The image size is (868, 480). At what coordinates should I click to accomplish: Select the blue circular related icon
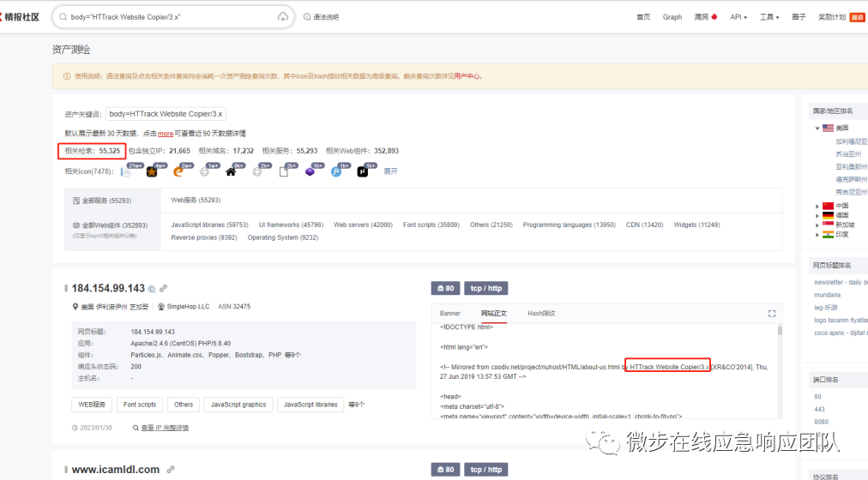click(x=336, y=172)
